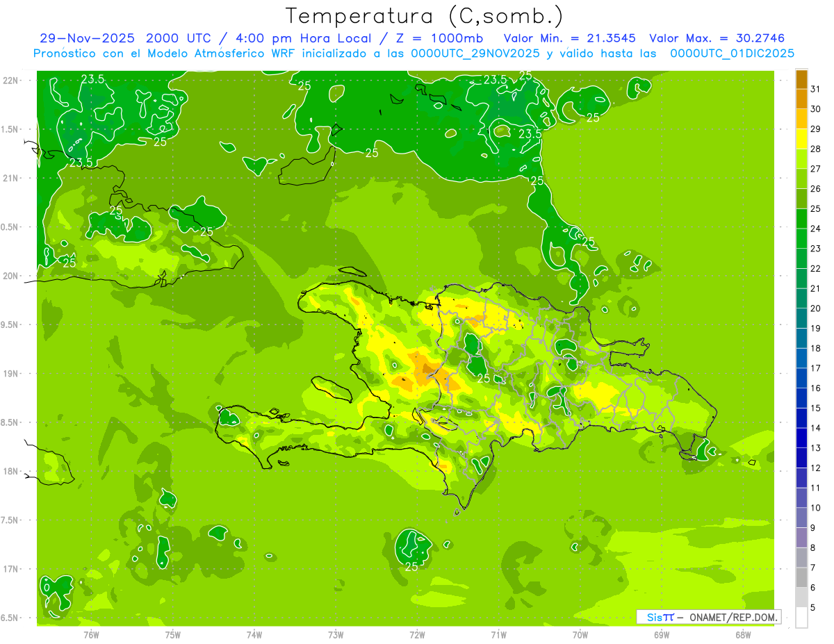Click the 21N latitude label
The image size is (834, 644).
coord(10,179)
